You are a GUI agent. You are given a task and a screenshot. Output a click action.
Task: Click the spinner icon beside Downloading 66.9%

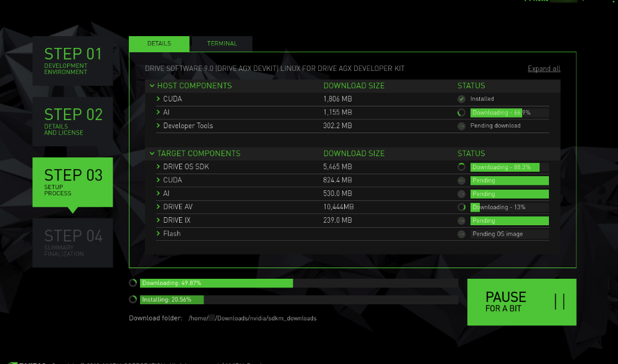[x=462, y=113]
